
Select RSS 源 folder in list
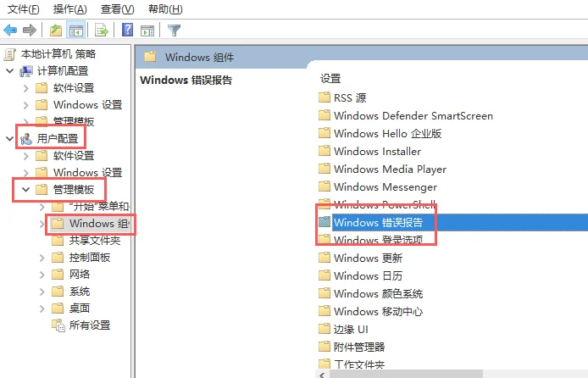point(350,97)
